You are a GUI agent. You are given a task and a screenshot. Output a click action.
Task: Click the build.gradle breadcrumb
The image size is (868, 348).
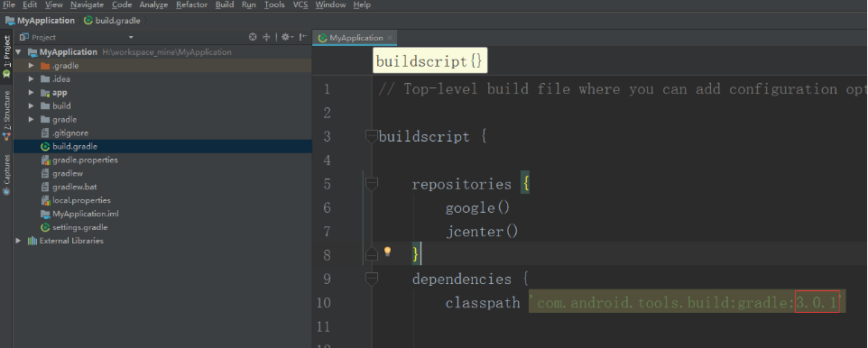pos(112,21)
